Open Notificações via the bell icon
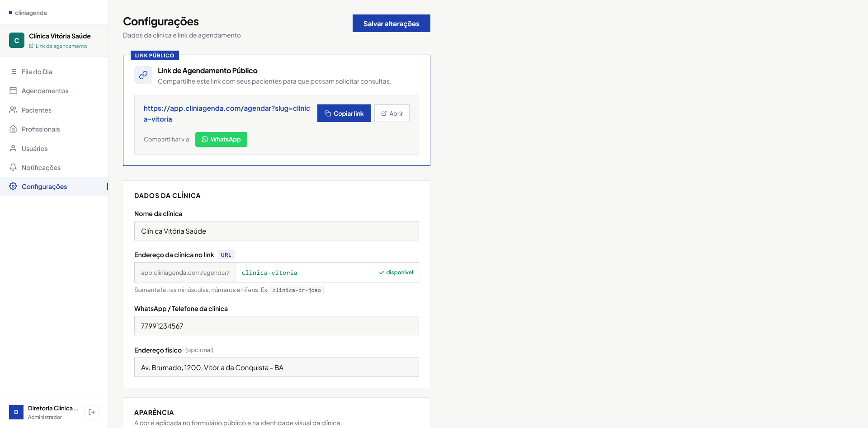Viewport: 868px width, 428px height. click(x=13, y=167)
